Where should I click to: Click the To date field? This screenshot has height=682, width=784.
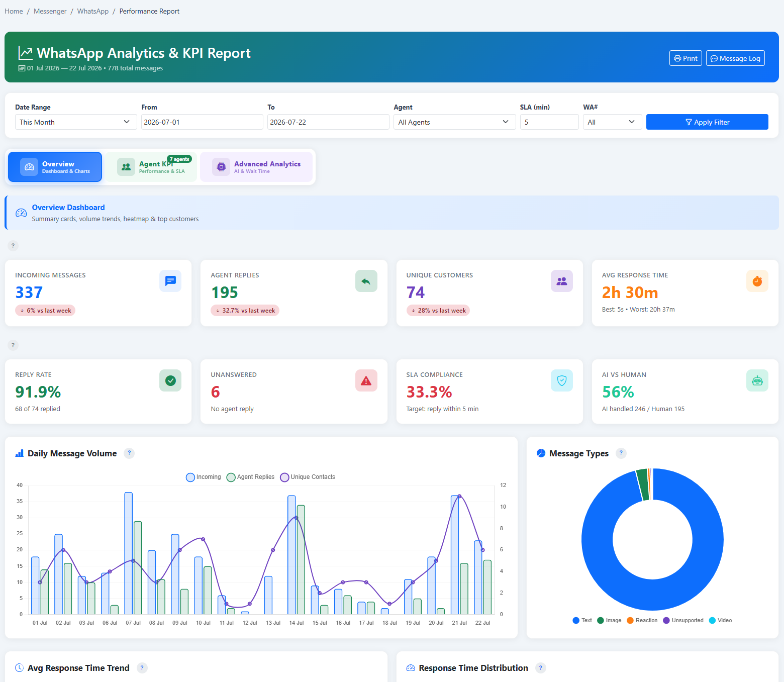[x=328, y=122]
